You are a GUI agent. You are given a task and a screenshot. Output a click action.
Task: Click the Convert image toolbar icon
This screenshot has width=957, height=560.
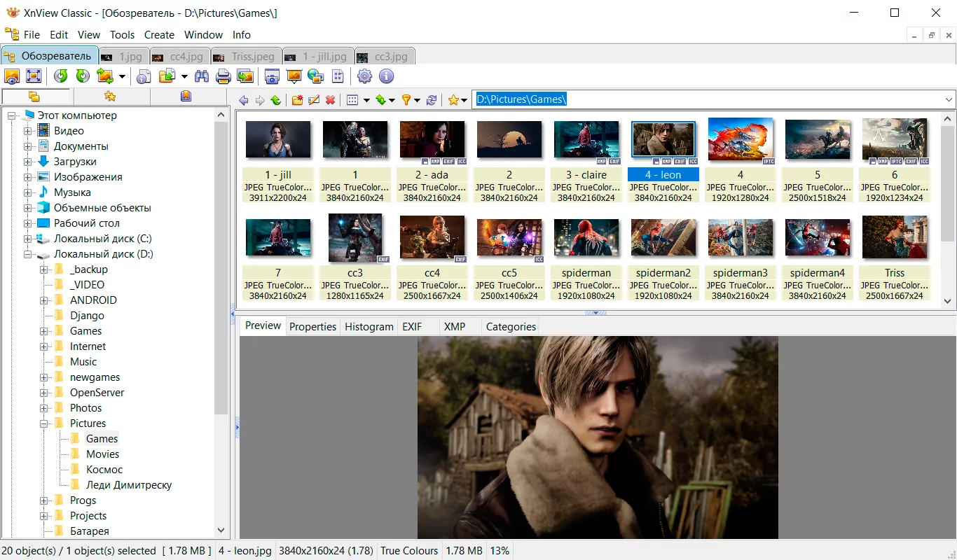tap(105, 76)
